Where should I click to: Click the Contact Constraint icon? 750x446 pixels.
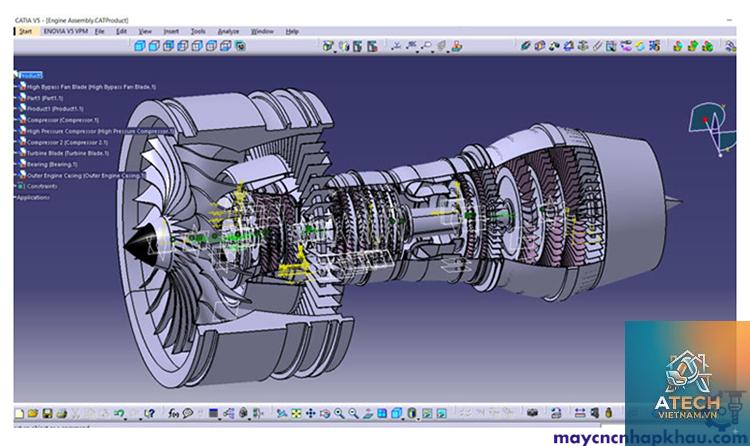pos(540,46)
